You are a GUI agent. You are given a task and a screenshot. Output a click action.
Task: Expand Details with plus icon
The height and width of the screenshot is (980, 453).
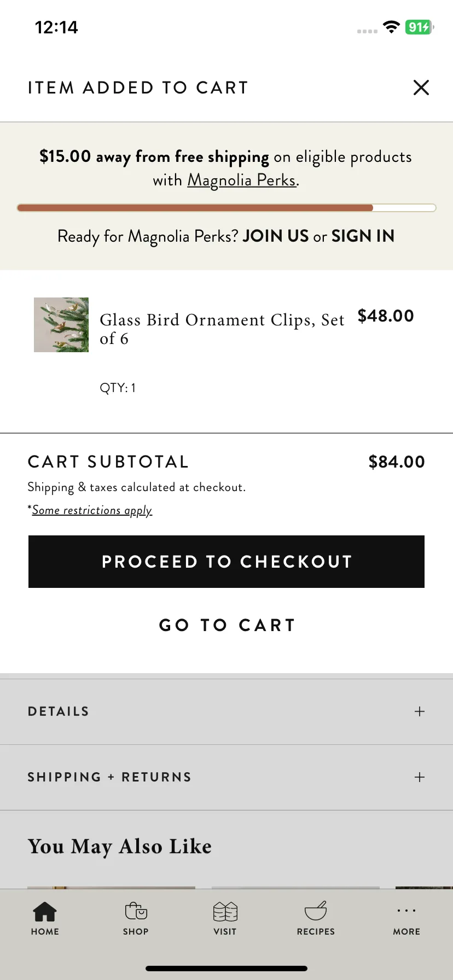click(420, 711)
